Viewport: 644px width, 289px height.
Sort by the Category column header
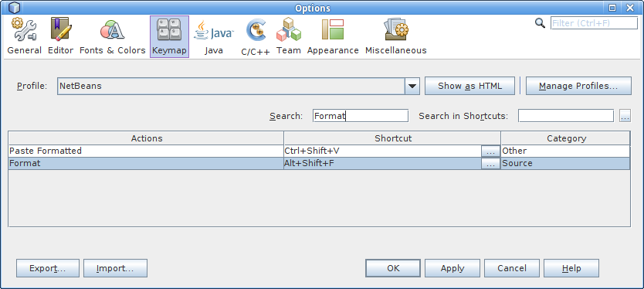pyautogui.click(x=565, y=138)
